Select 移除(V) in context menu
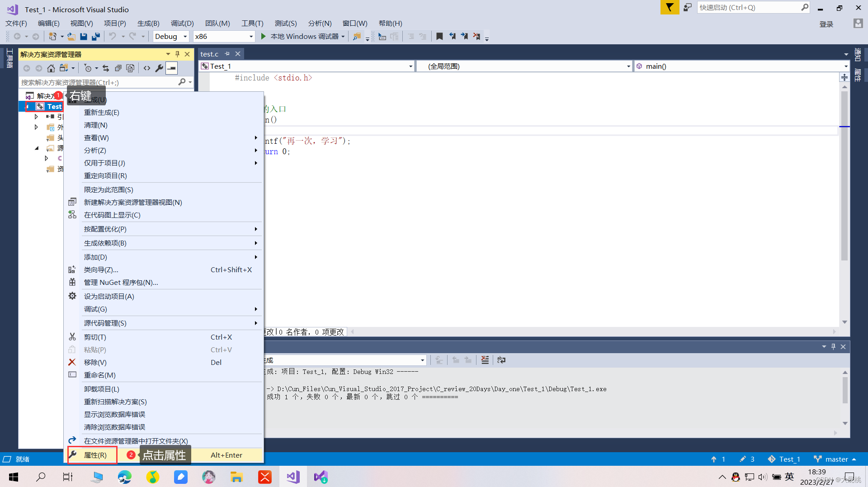The image size is (868, 487). (164, 362)
